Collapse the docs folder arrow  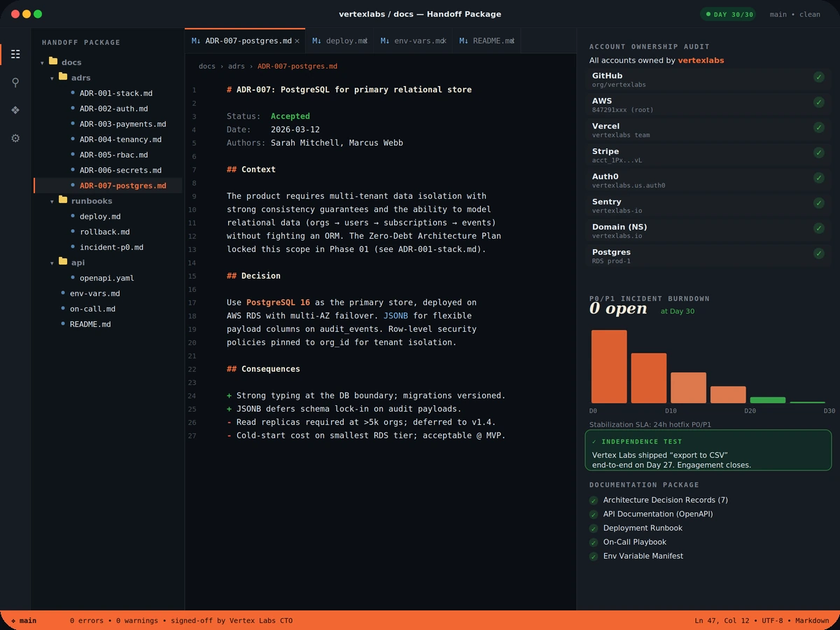(x=42, y=63)
